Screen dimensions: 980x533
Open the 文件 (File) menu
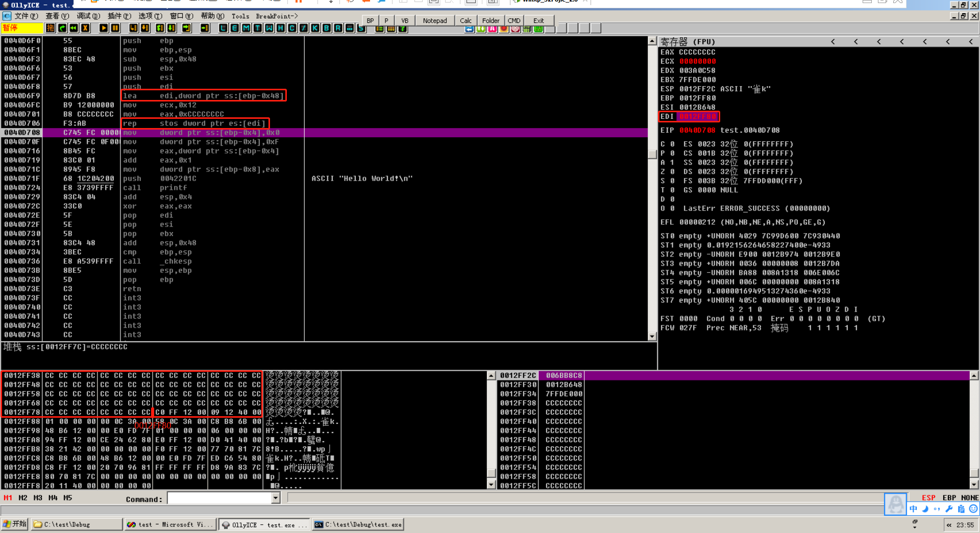tap(26, 16)
